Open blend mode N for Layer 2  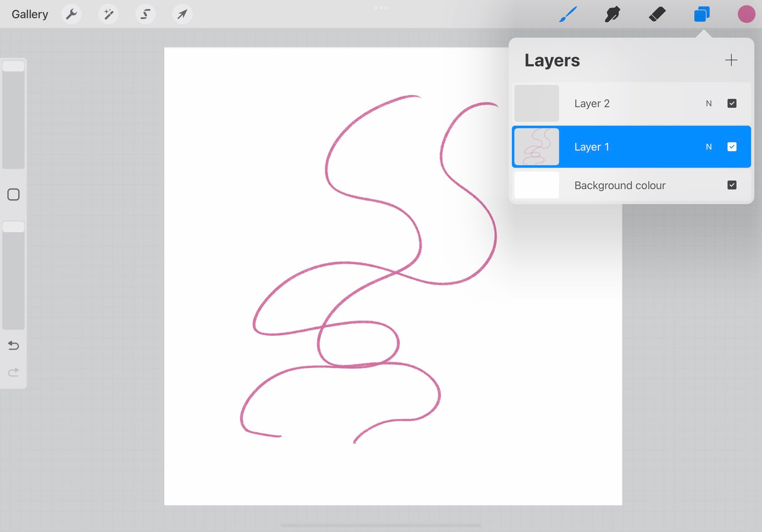[709, 104]
